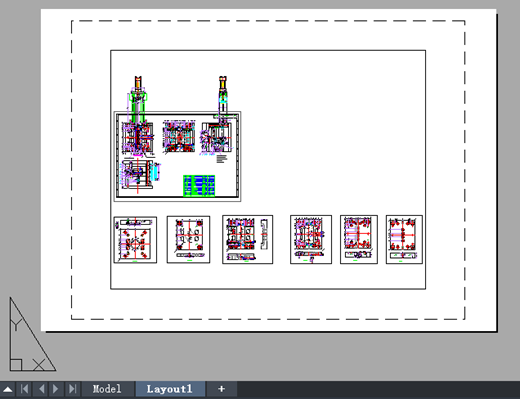Jump to first layout tab arrow
Screen dimensions: 520x399
click(24, 389)
